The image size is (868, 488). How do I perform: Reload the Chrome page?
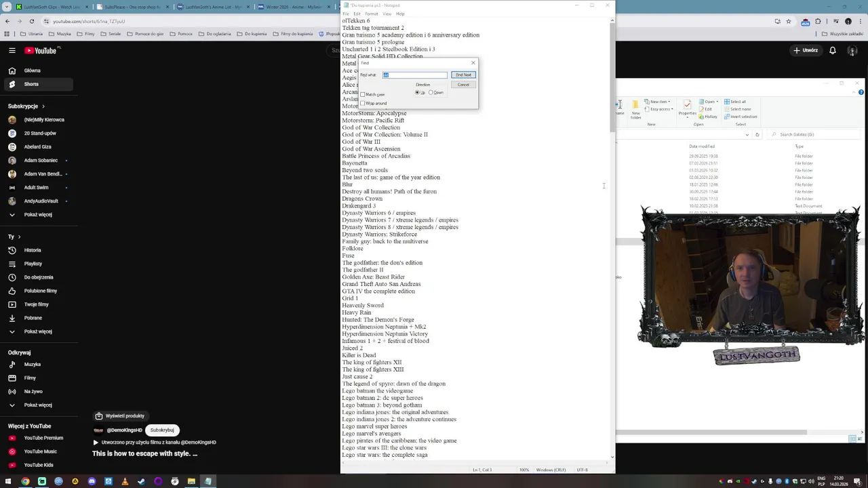click(x=31, y=21)
